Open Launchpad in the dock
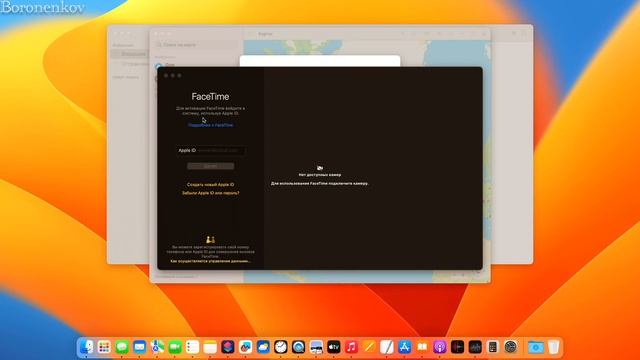 [x=104, y=347]
